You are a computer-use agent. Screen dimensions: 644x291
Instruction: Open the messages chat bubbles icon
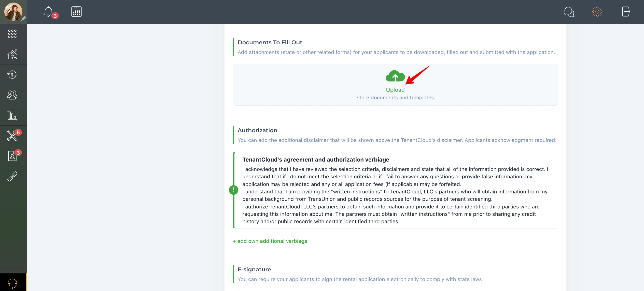point(569,12)
